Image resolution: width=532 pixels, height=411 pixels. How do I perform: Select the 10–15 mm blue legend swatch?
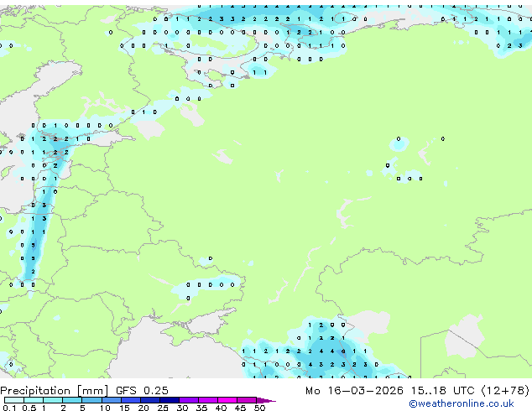[x=111, y=400]
